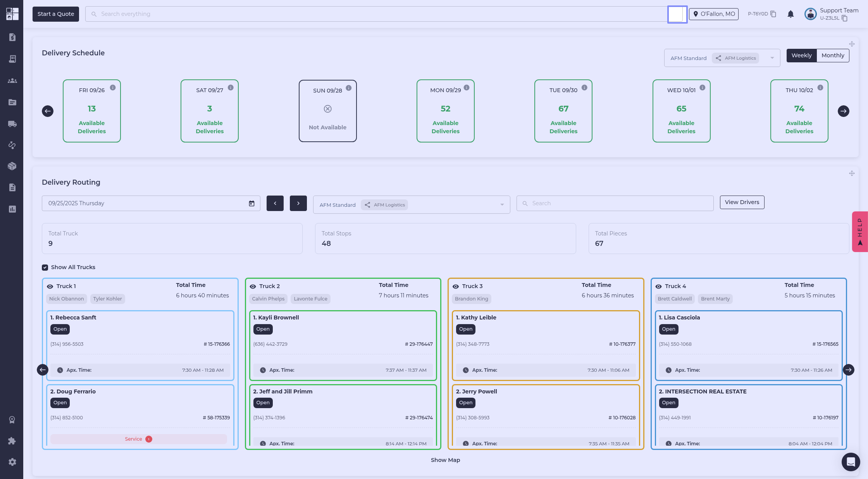Open the puzzle piece integrations icon
This screenshot has width=868, height=479.
[12, 441]
